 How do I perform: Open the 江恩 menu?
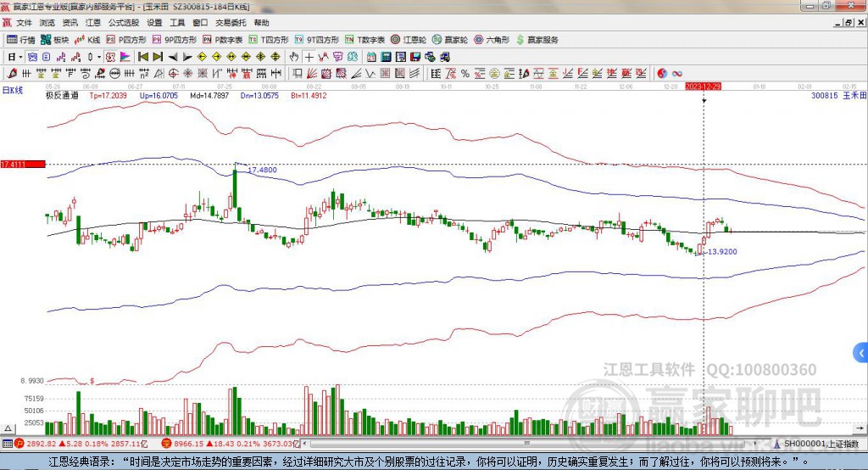pyautogui.click(x=92, y=23)
